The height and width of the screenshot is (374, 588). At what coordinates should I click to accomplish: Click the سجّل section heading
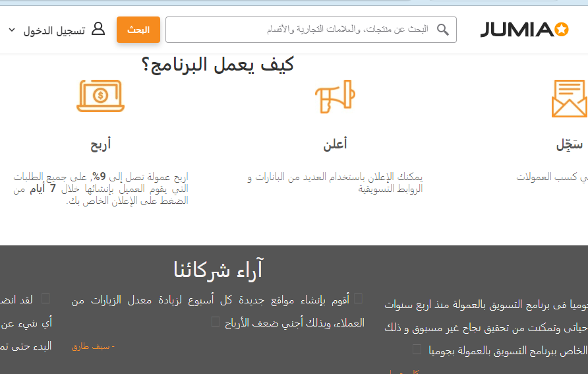[x=569, y=145]
